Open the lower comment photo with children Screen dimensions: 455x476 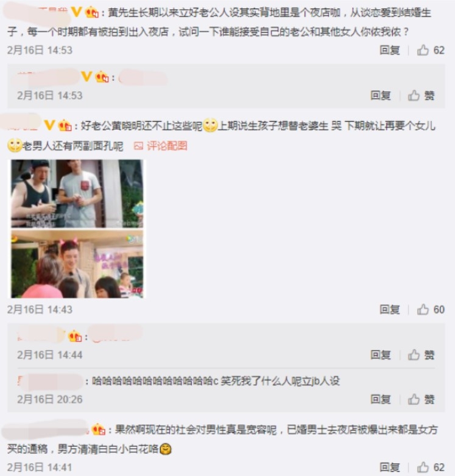(77, 264)
